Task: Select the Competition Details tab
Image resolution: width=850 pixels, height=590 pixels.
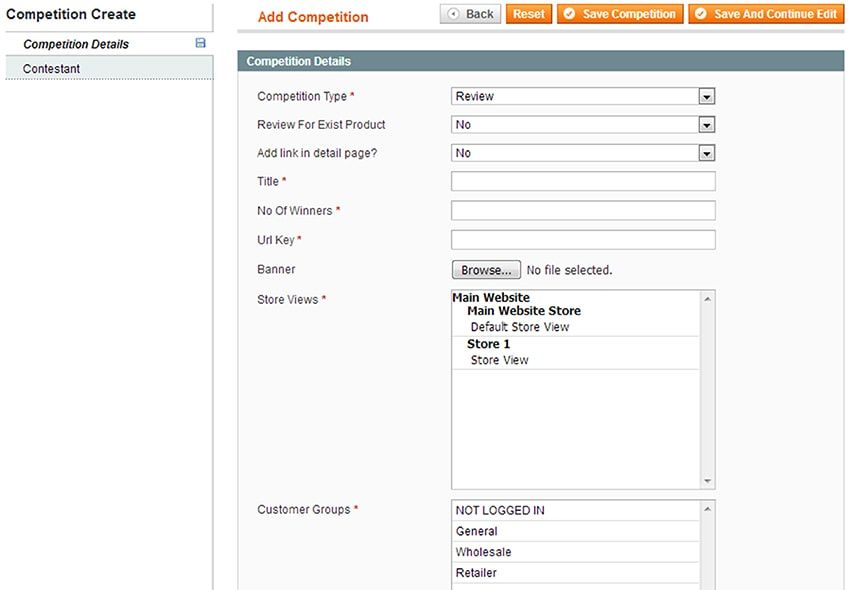Action: [76, 44]
